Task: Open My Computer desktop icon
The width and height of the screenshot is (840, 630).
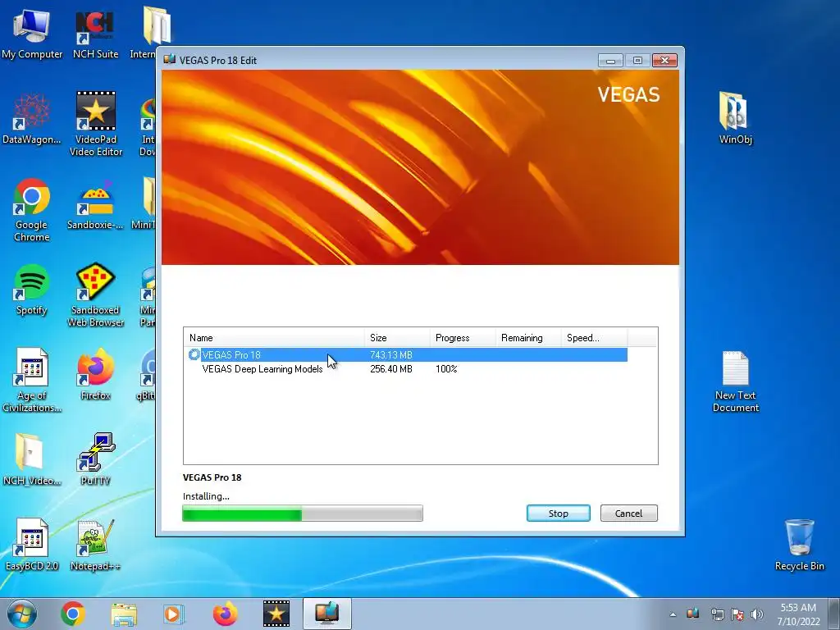Action: tap(32, 33)
